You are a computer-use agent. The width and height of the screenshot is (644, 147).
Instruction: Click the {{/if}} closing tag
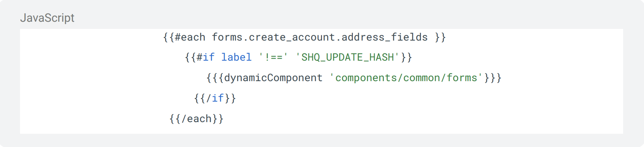[215, 98]
